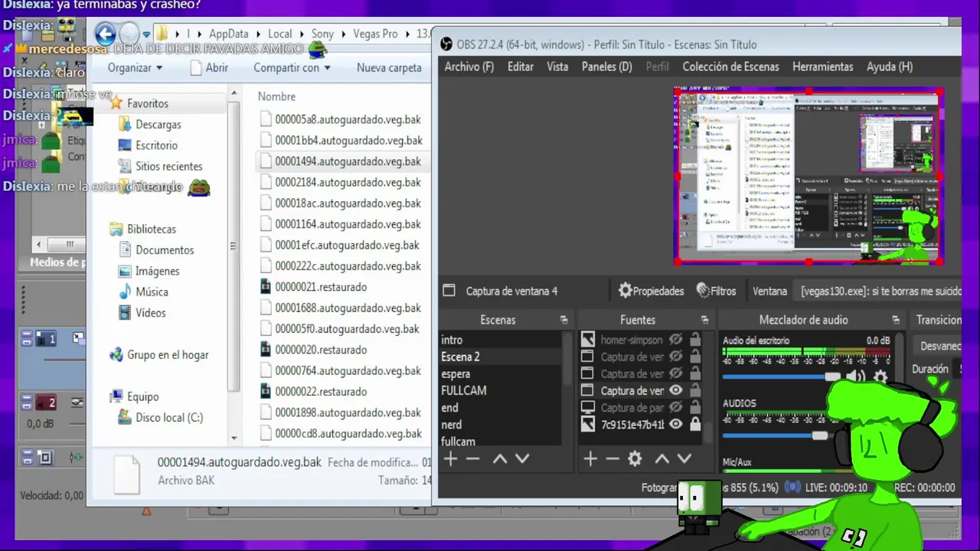980x551 pixels.
Task: Toggle lock on homer-simpson source
Action: click(x=695, y=340)
